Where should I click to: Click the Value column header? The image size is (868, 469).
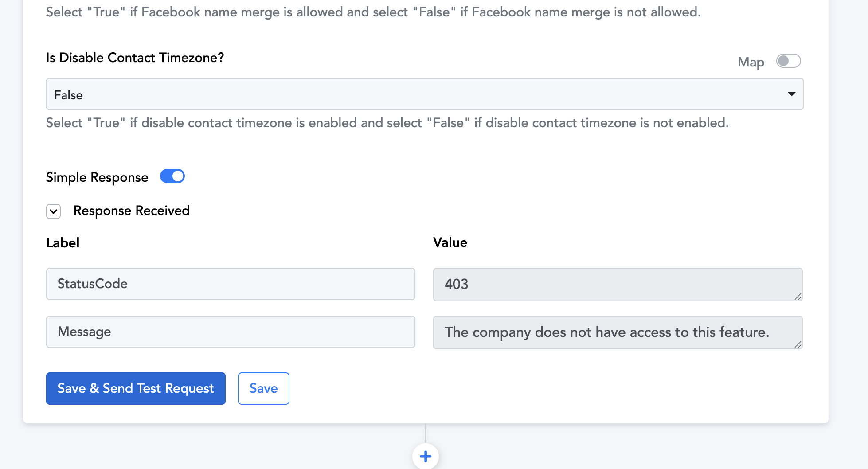(x=450, y=242)
